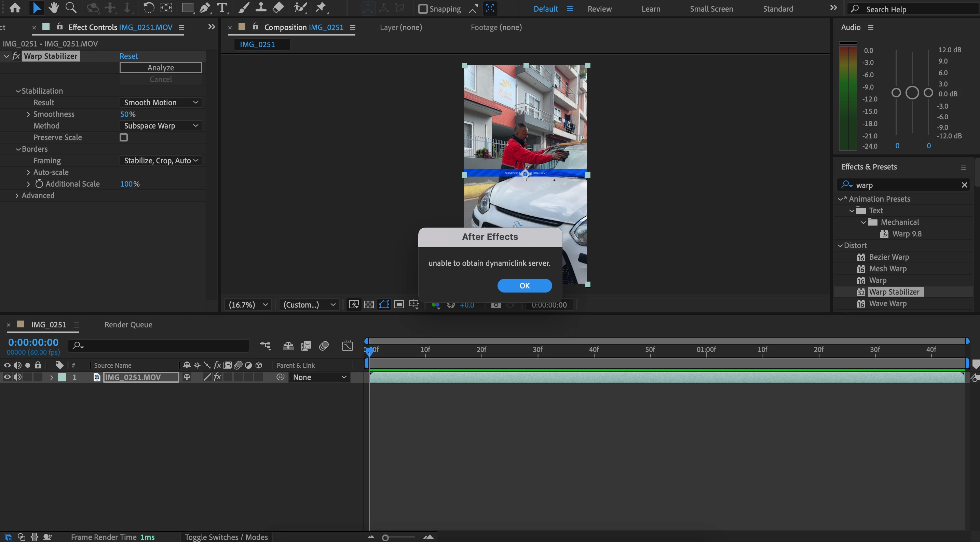Select the Type tool

[222, 8]
